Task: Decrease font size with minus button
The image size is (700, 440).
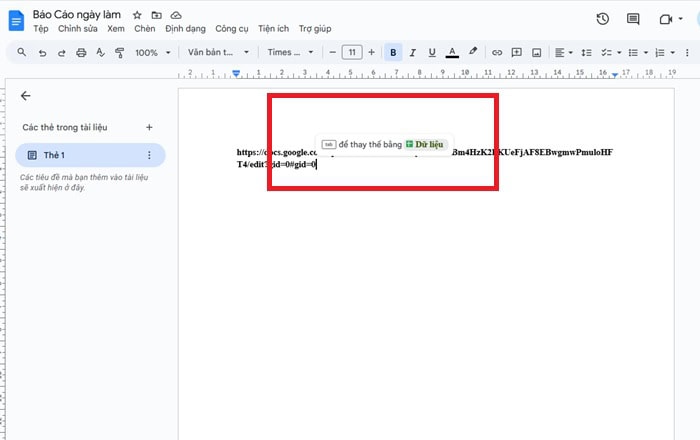Action: pyautogui.click(x=332, y=52)
